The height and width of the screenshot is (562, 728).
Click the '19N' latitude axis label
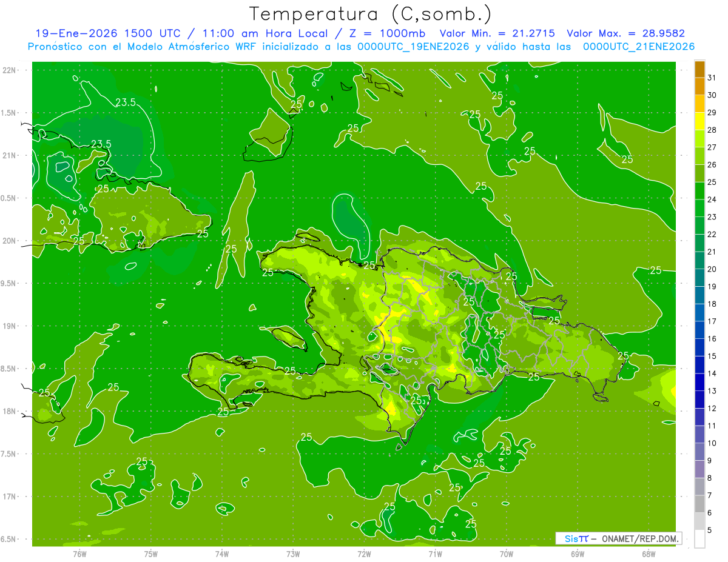point(10,326)
